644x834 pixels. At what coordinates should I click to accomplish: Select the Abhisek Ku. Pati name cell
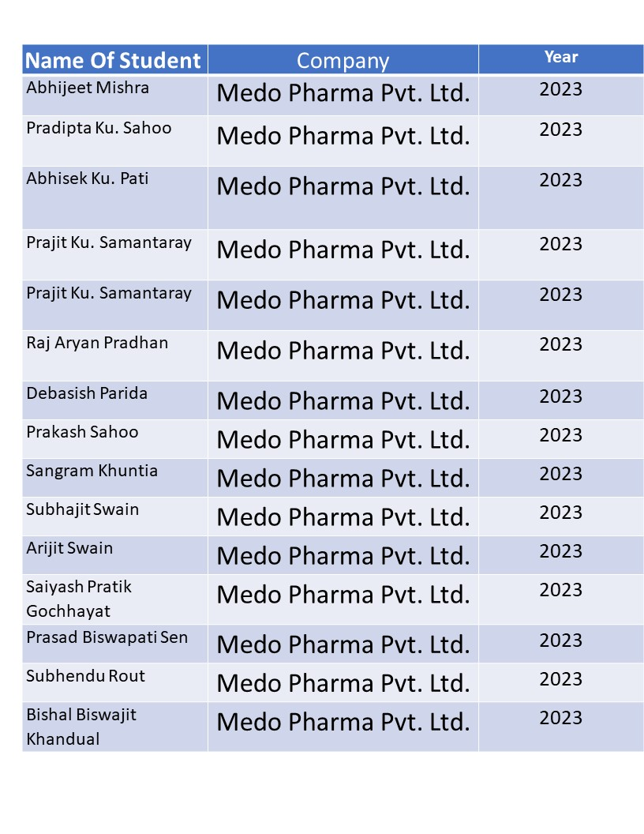pos(114,198)
